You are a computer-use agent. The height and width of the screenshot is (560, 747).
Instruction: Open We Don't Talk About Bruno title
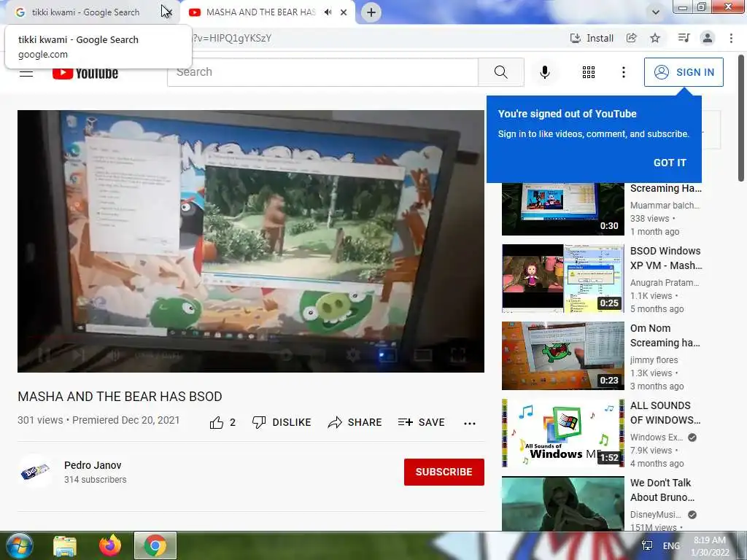662,489
